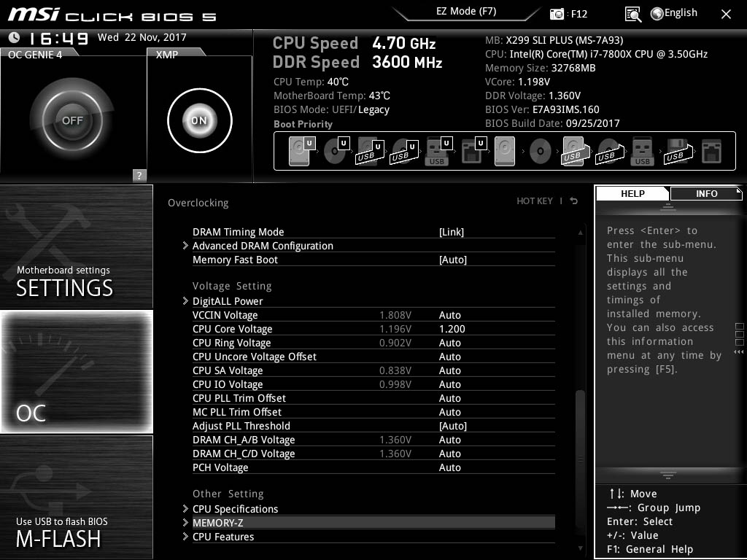The height and width of the screenshot is (560, 747).
Task: Select the Legacy BIOS mode text
Action: point(373,109)
